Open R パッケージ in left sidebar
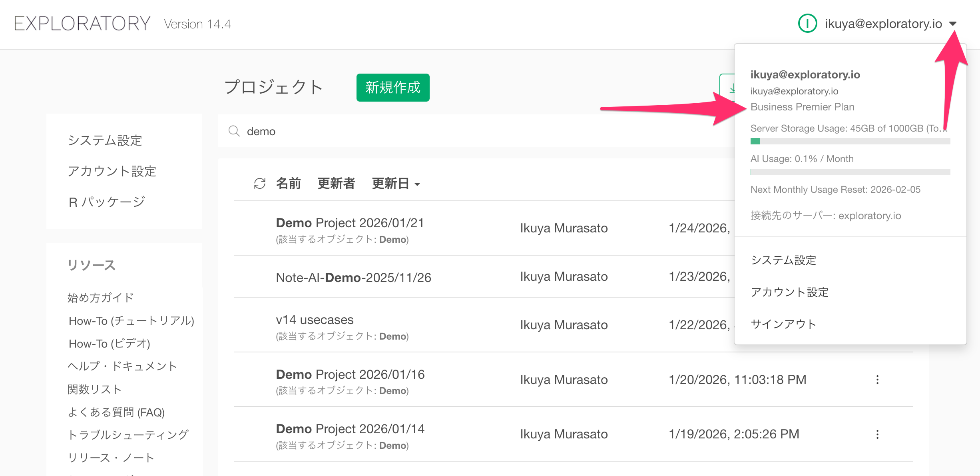 (x=107, y=202)
